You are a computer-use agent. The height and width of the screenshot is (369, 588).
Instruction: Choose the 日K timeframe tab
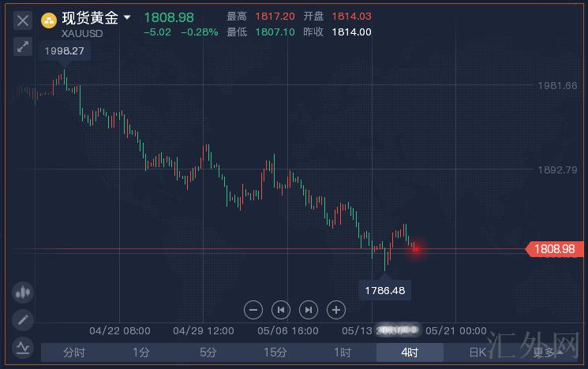[x=478, y=352]
